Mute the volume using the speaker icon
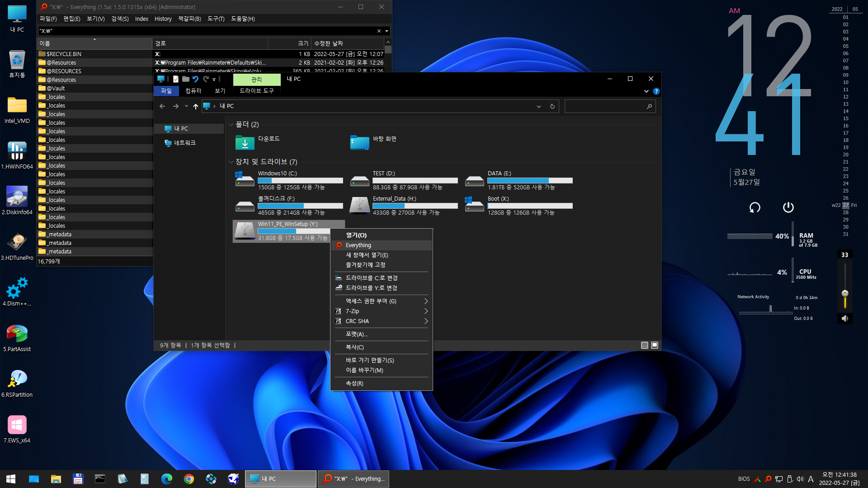The height and width of the screenshot is (488, 868). pos(844,319)
